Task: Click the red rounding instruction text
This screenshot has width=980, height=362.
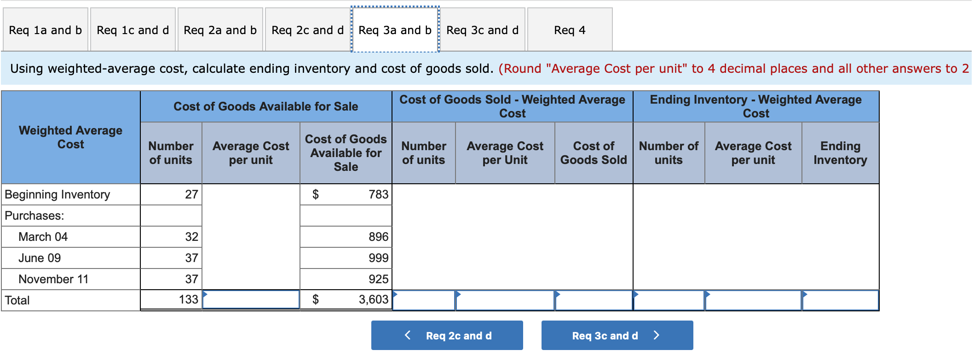Action: coord(734,69)
